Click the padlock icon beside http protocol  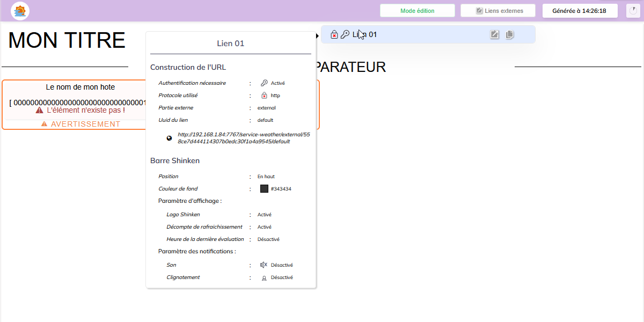point(264,96)
